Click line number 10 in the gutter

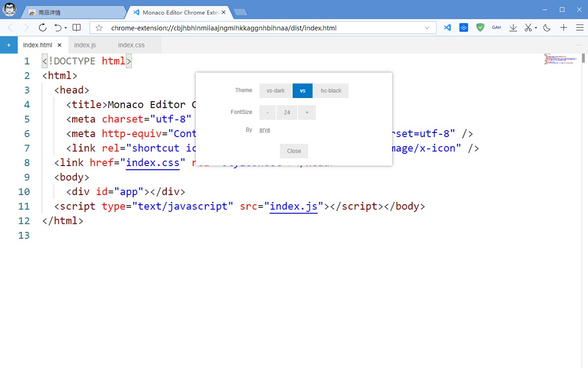(x=24, y=192)
